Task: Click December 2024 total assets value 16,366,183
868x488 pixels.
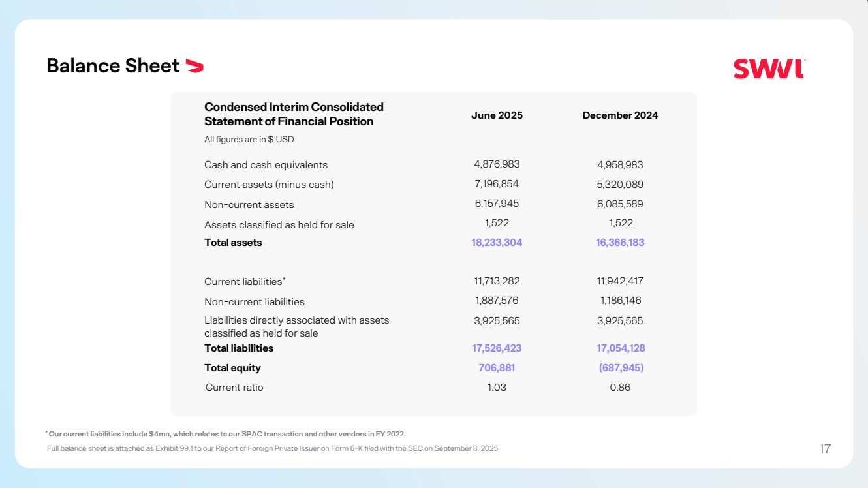Action: [620, 243]
